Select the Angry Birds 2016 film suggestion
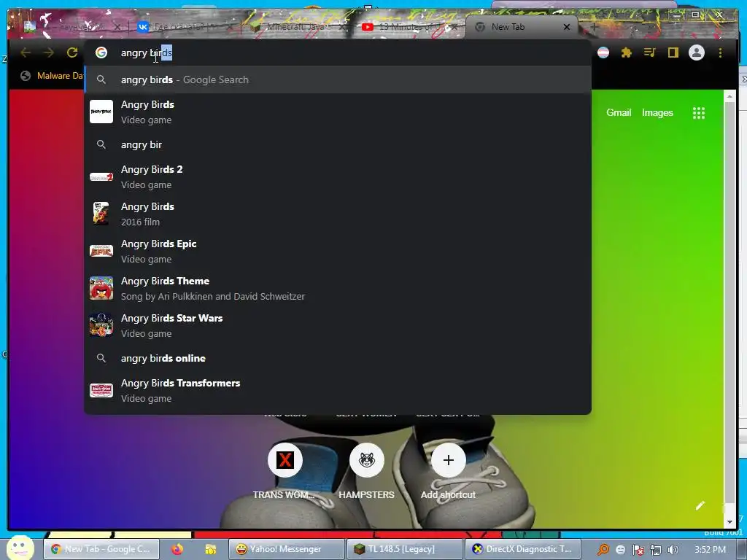 coord(338,214)
